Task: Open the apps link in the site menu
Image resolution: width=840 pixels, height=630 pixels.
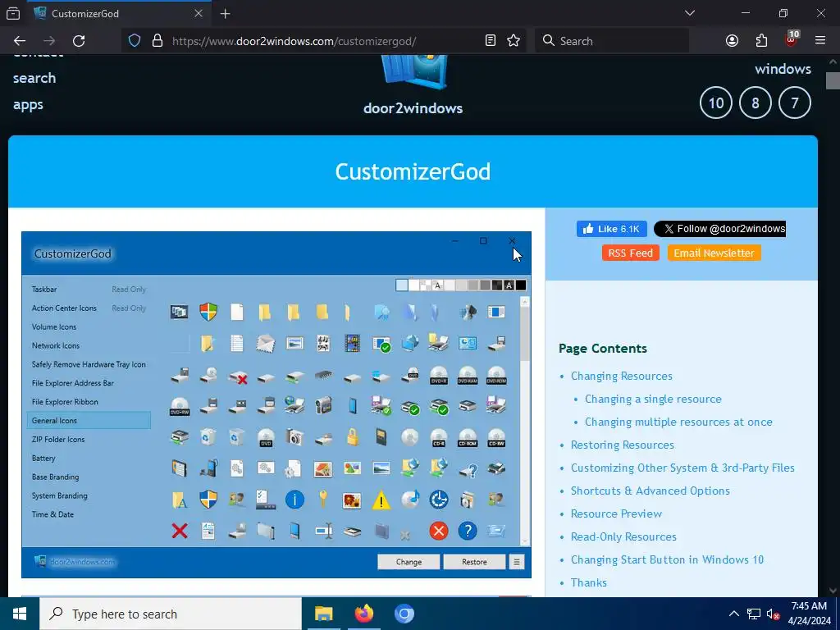Action: click(x=28, y=105)
